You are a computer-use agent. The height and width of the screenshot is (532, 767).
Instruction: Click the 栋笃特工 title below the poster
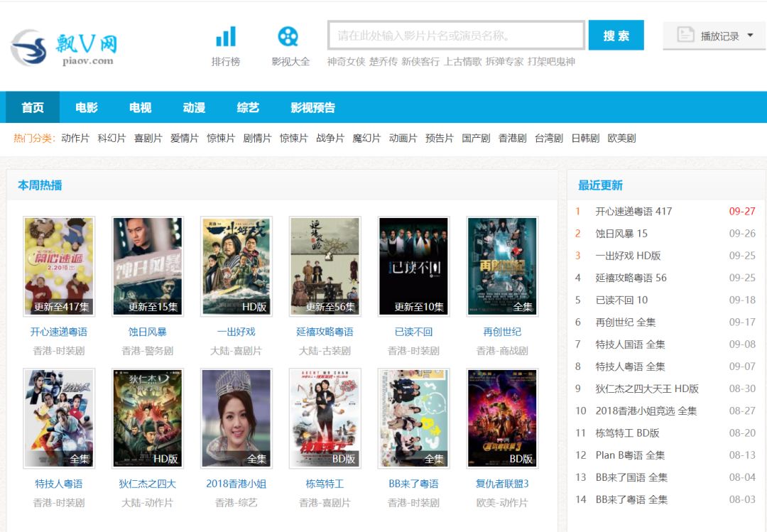[x=325, y=484]
